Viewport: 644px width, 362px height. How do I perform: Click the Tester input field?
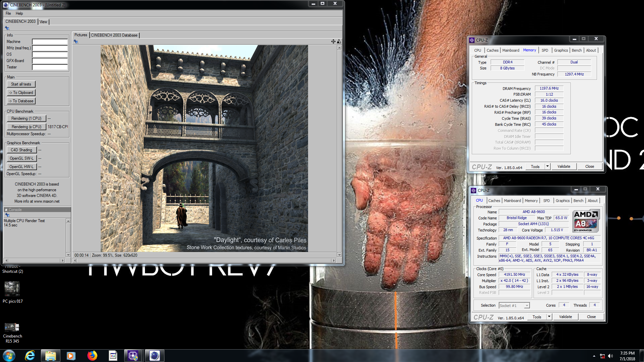coord(50,67)
